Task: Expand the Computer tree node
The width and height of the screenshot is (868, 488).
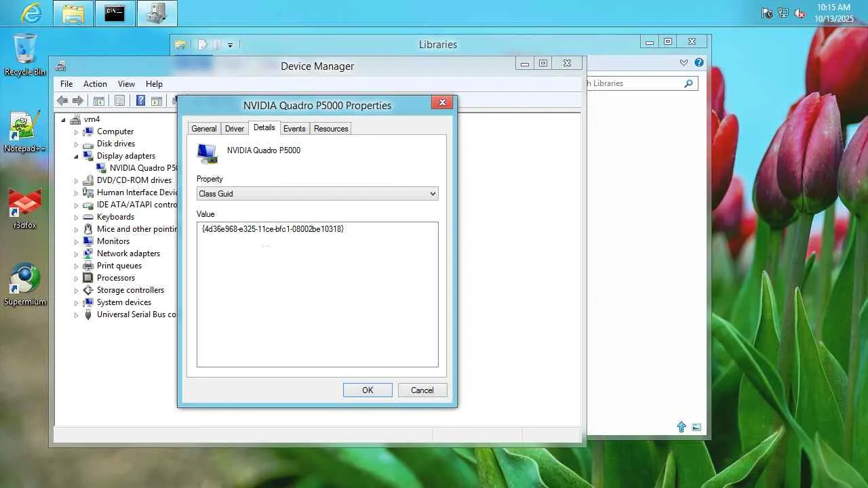Action: coord(77,132)
